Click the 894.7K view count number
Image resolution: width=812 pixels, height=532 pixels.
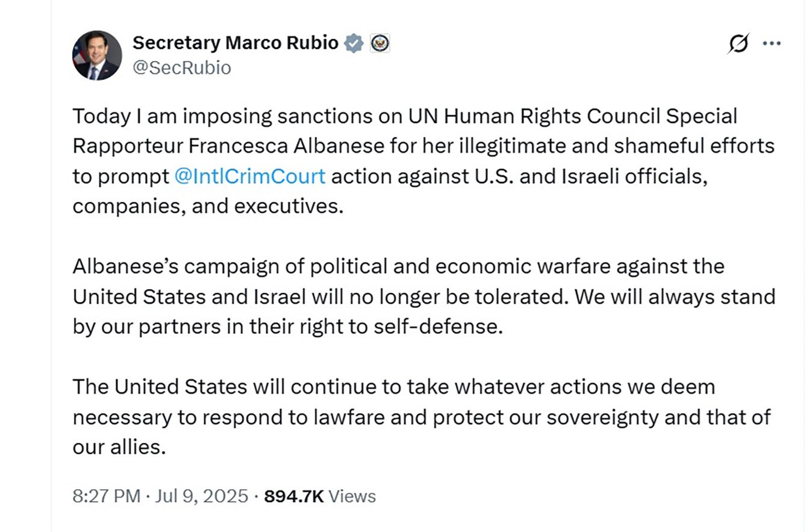tap(294, 496)
